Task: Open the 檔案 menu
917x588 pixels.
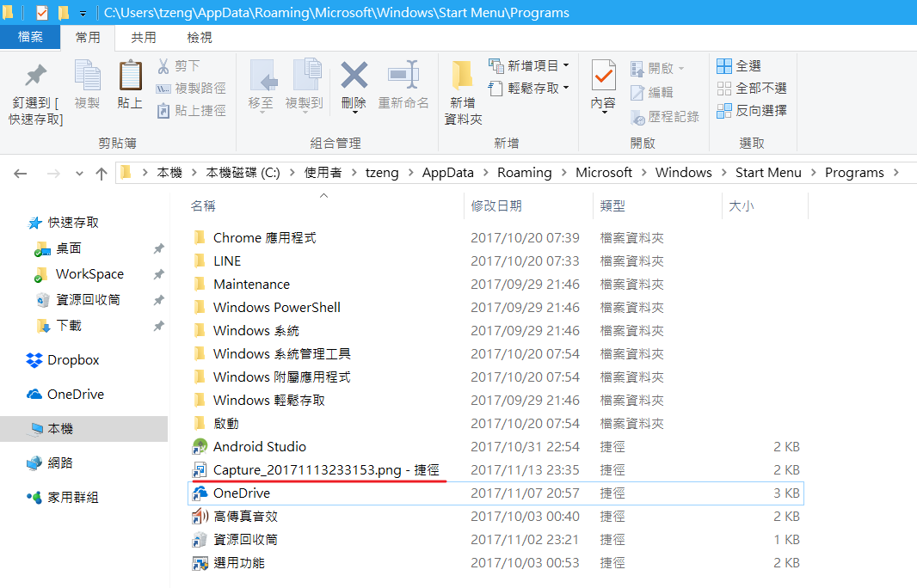Action: pyautogui.click(x=30, y=38)
